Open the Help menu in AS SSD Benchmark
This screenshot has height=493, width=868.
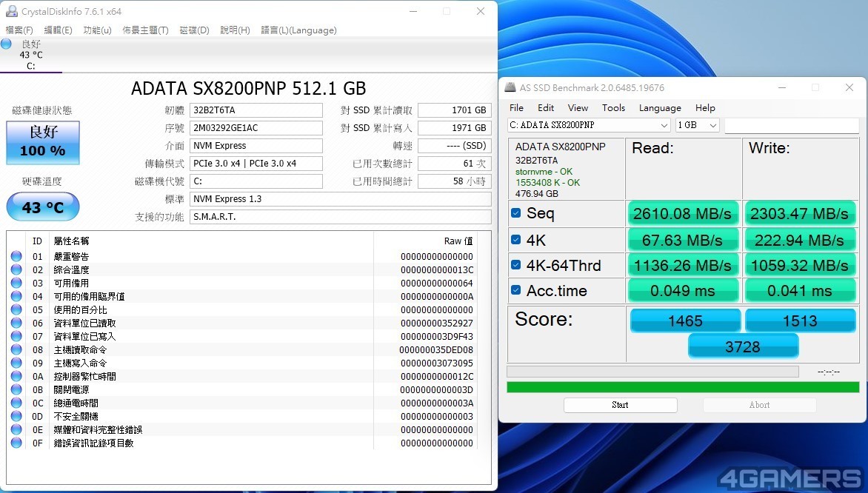tap(705, 108)
